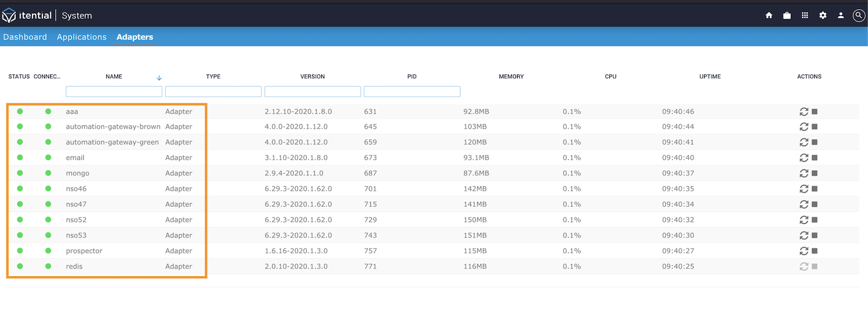Restart the nso53 adapter
Image resolution: width=868 pixels, height=309 pixels.
tap(804, 235)
